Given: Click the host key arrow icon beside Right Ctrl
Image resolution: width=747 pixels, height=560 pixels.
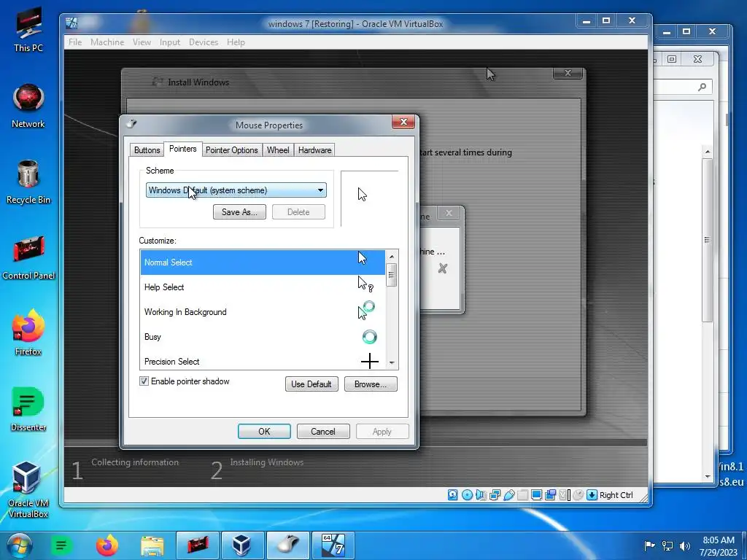Looking at the screenshot, I should point(592,495).
